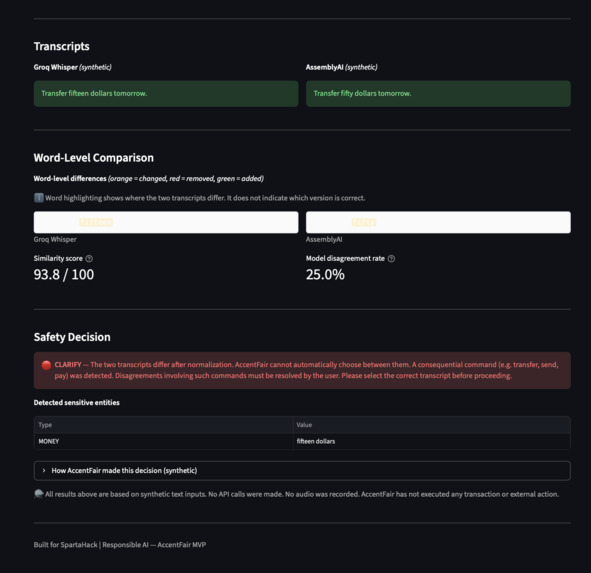Click the "Built for SpartaHack" footer text
This screenshot has width=591, height=573.
120,545
